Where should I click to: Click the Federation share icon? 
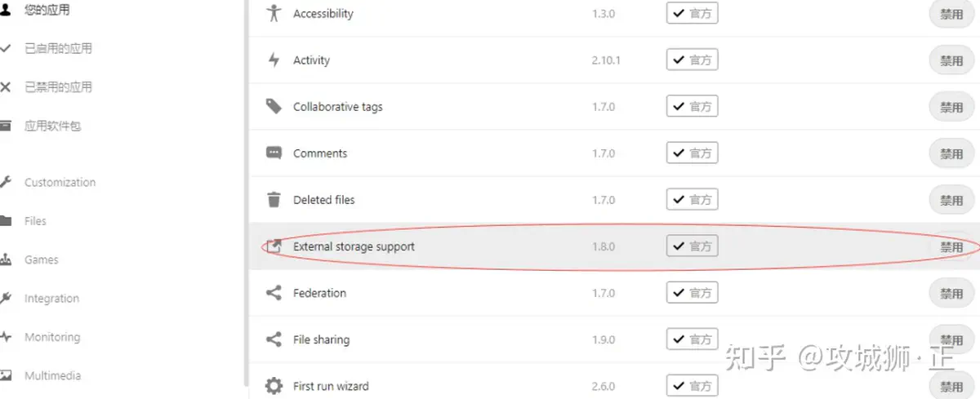click(x=274, y=293)
